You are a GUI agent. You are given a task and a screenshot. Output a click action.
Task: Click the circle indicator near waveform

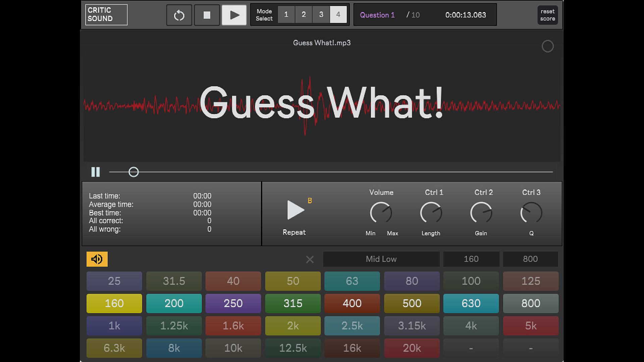547,46
